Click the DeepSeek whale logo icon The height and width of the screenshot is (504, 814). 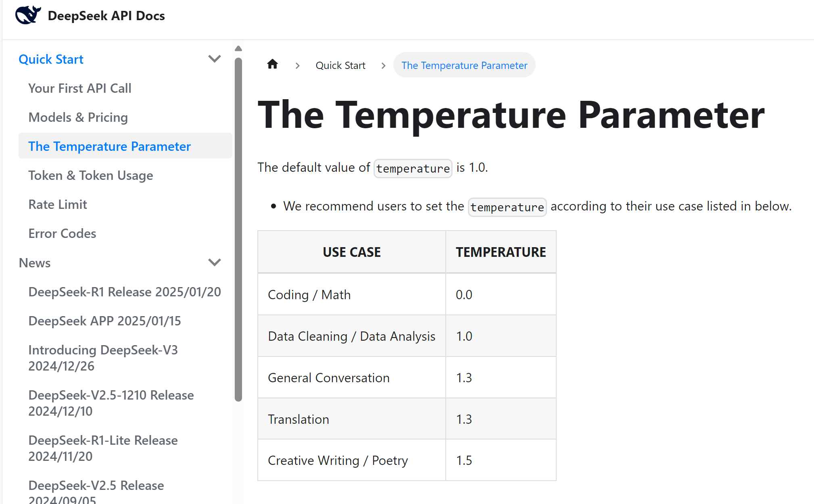28,15
